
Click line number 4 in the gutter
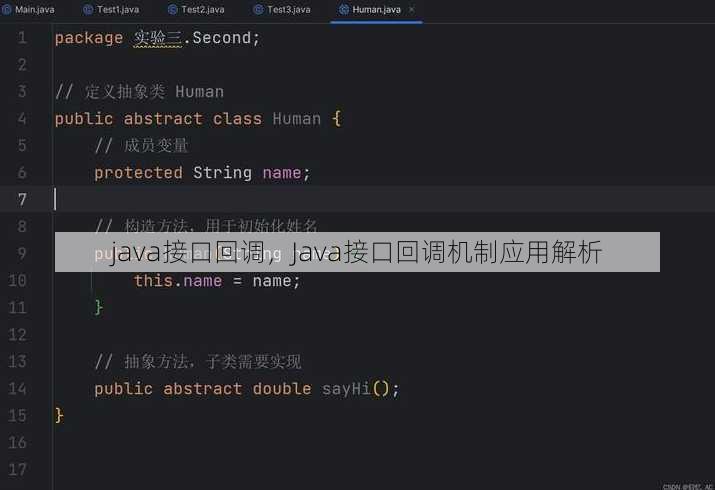point(22,119)
